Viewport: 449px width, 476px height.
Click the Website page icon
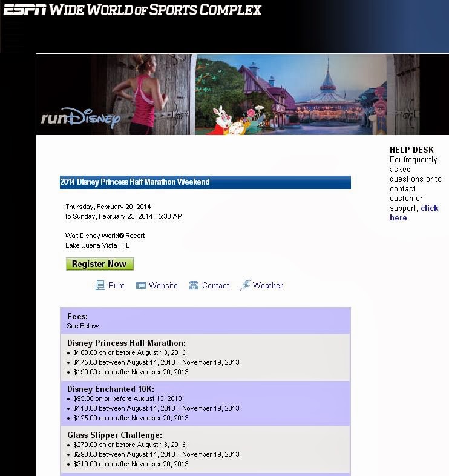coord(141,286)
